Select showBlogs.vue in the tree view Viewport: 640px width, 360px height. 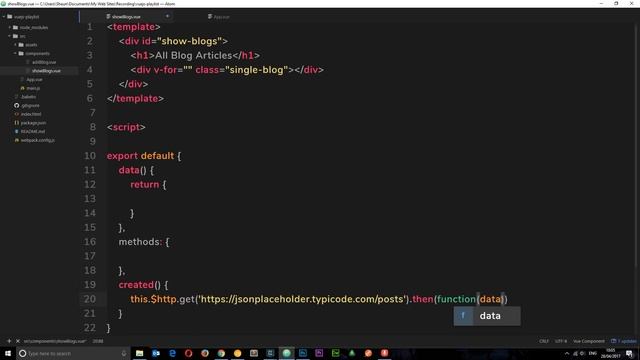pos(46,71)
